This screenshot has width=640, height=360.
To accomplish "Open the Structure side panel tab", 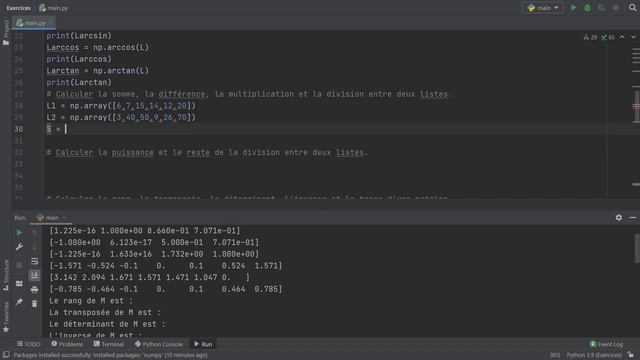I will 6,275.
